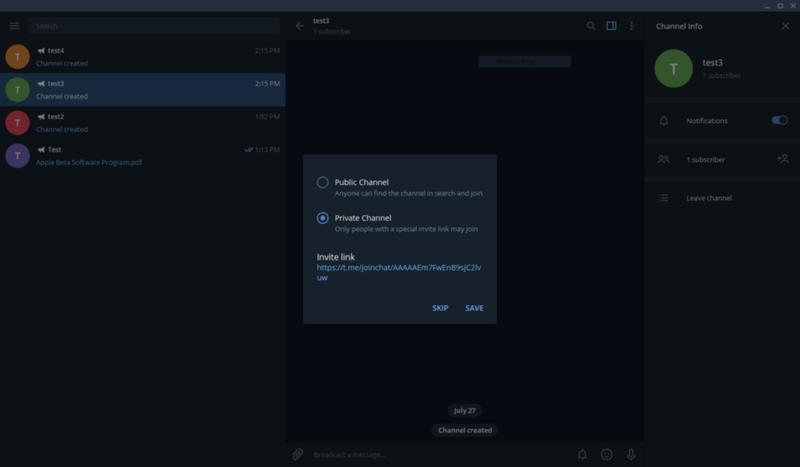The height and width of the screenshot is (467, 800).
Task: Click the SKIP button in dialog
Action: point(440,308)
